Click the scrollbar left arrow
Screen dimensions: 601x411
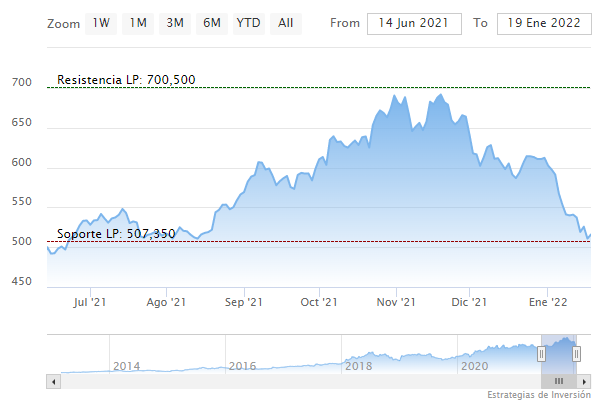53,381
